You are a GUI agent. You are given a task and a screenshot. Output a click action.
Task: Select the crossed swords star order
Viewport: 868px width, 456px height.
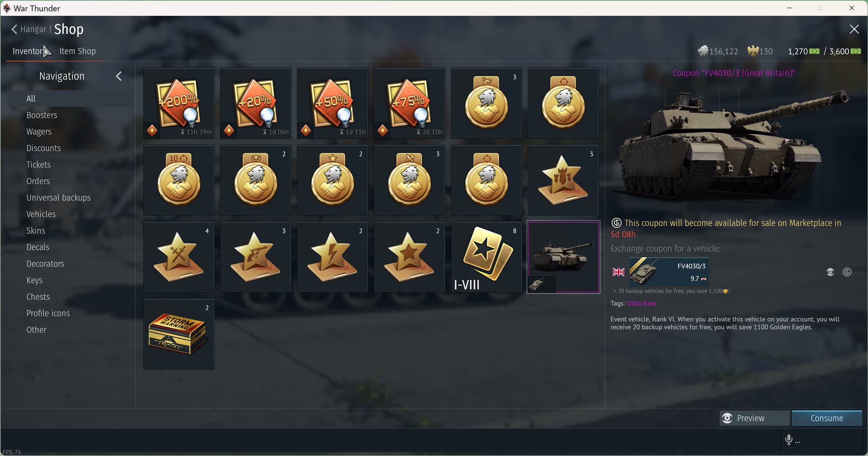point(179,257)
